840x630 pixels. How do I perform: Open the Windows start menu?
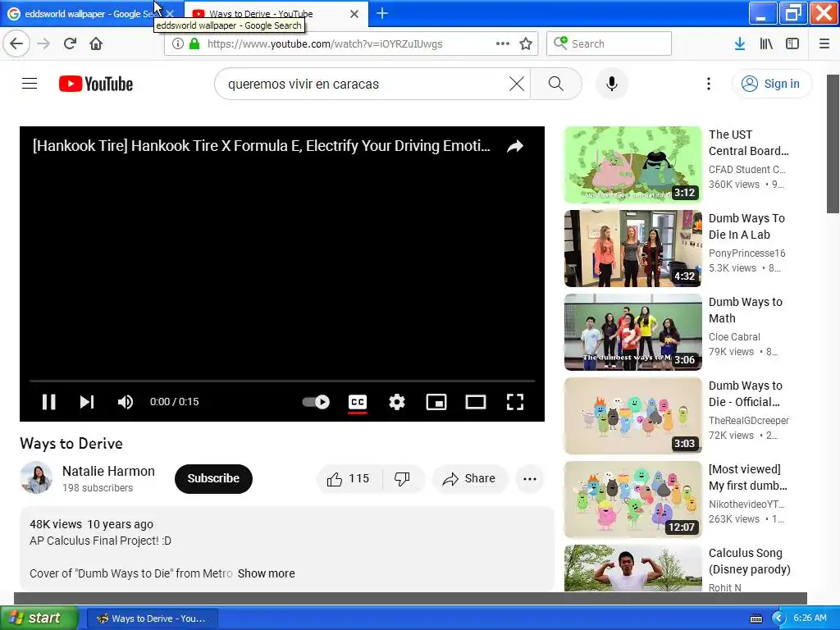tap(39, 618)
